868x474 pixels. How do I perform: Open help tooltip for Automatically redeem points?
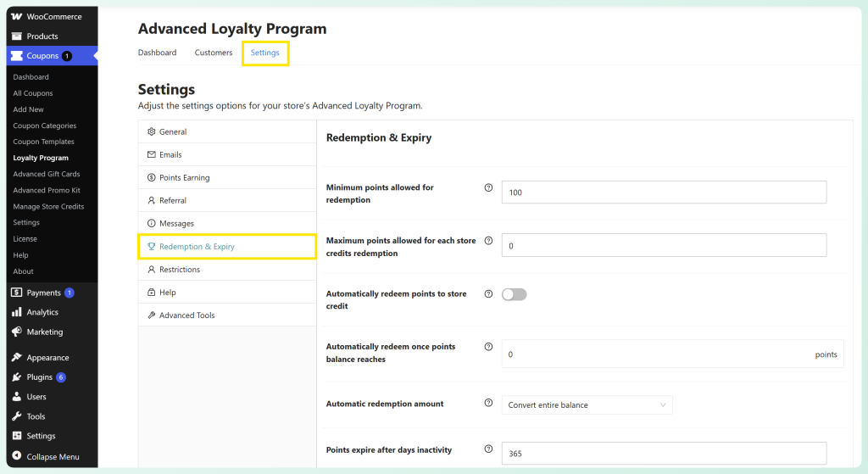click(488, 294)
